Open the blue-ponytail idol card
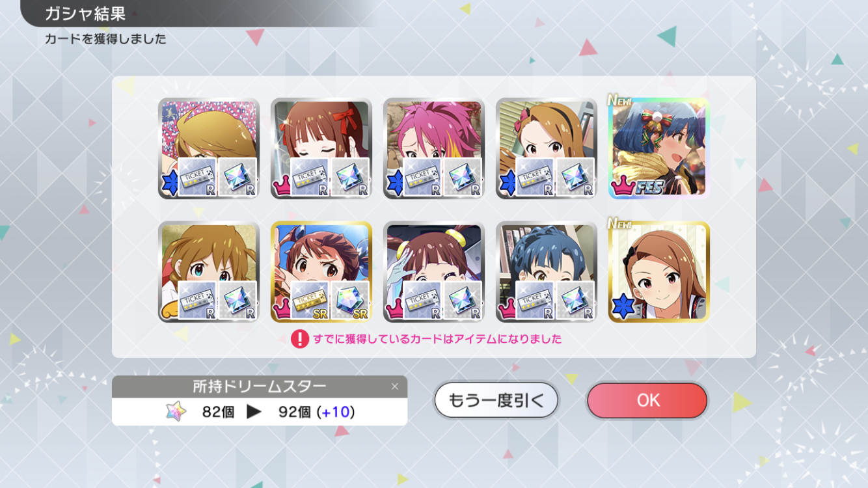The width and height of the screenshot is (868, 488). (x=547, y=272)
